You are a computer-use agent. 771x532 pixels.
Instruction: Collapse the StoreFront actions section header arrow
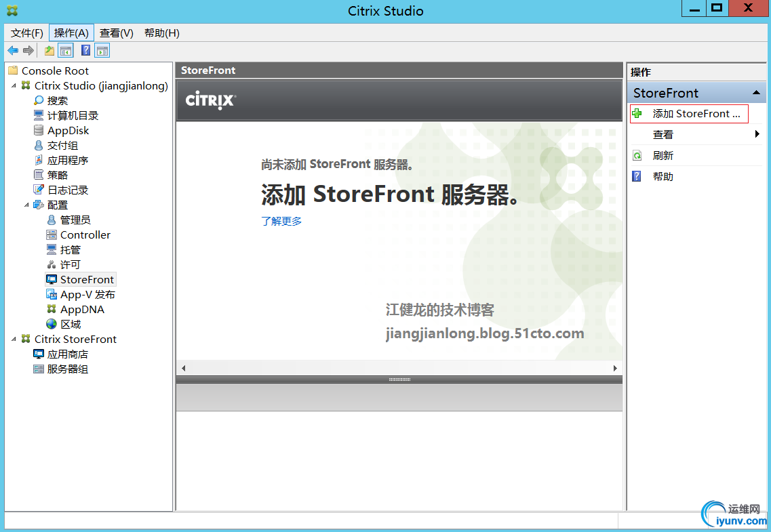point(756,93)
